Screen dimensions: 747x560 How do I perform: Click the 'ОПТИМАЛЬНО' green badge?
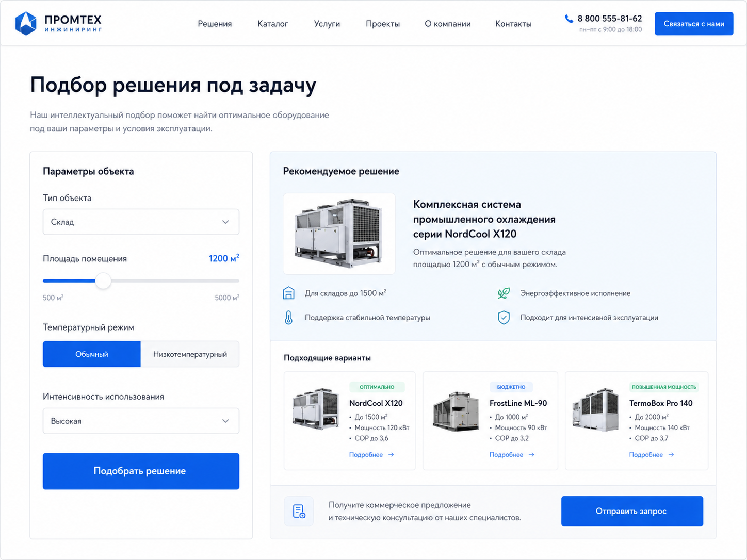(377, 387)
